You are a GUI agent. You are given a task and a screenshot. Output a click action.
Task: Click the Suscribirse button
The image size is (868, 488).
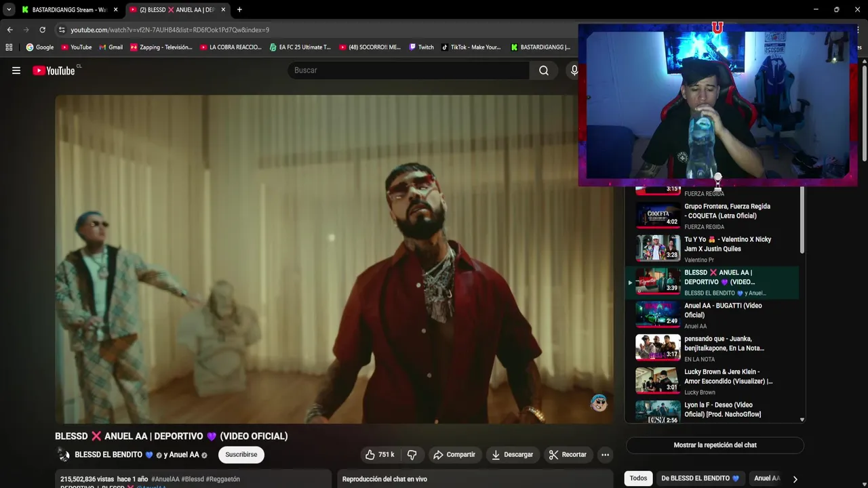[x=241, y=455]
